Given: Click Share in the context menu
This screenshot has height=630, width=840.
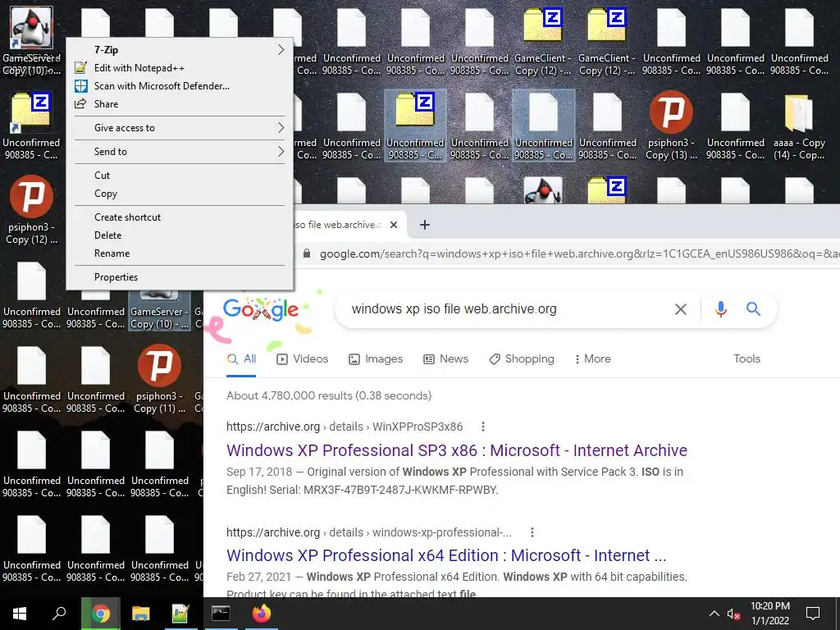Looking at the screenshot, I should click(180, 104).
